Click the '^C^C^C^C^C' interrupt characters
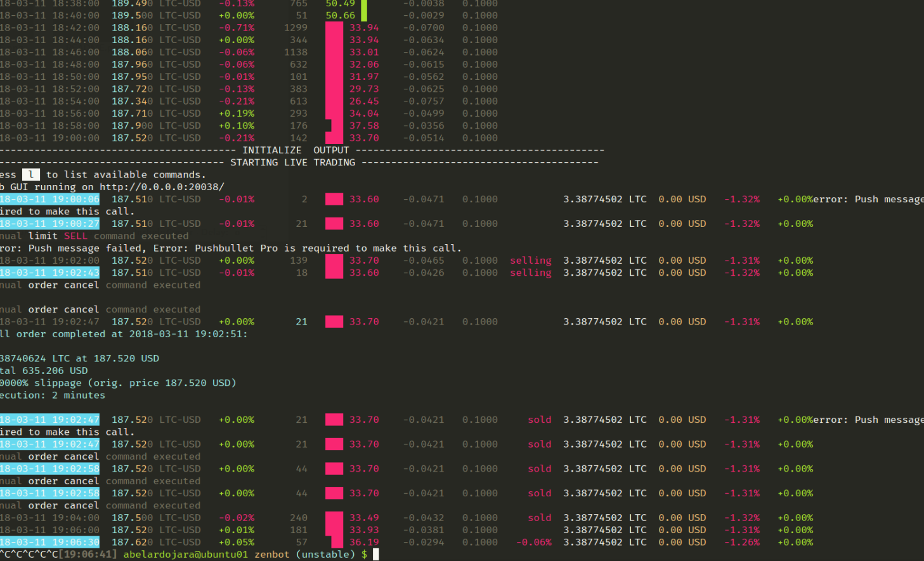Image resolution: width=924 pixels, height=561 pixels. [29, 555]
